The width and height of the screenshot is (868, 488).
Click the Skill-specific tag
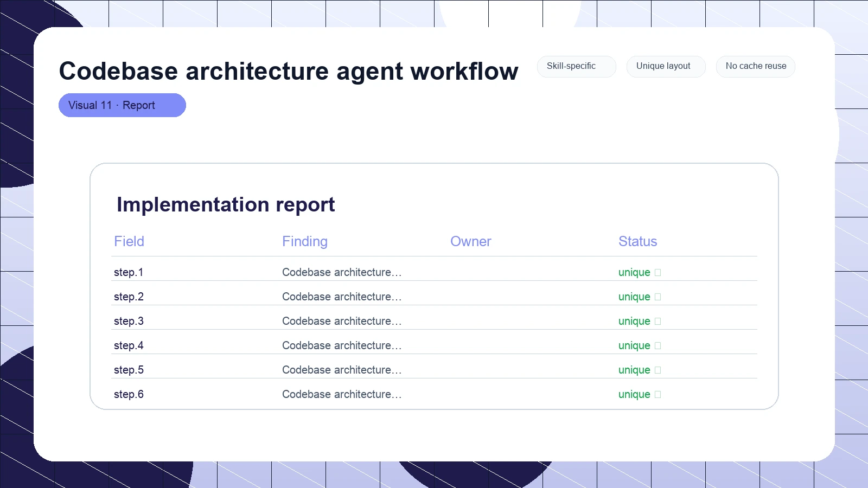point(576,66)
